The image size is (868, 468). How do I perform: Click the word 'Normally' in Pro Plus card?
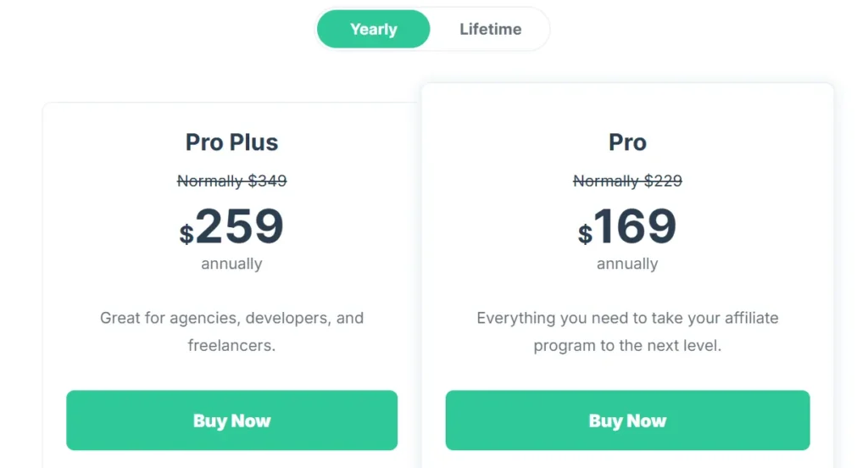click(x=210, y=181)
